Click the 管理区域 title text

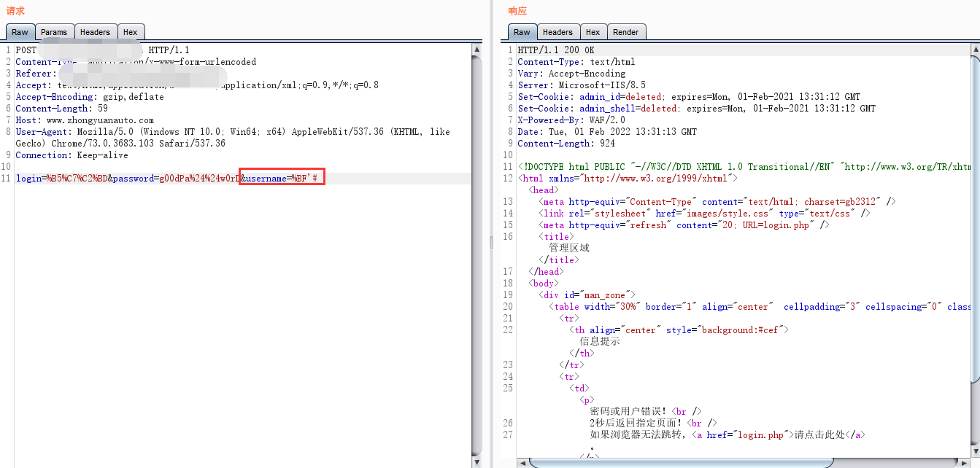(569, 248)
